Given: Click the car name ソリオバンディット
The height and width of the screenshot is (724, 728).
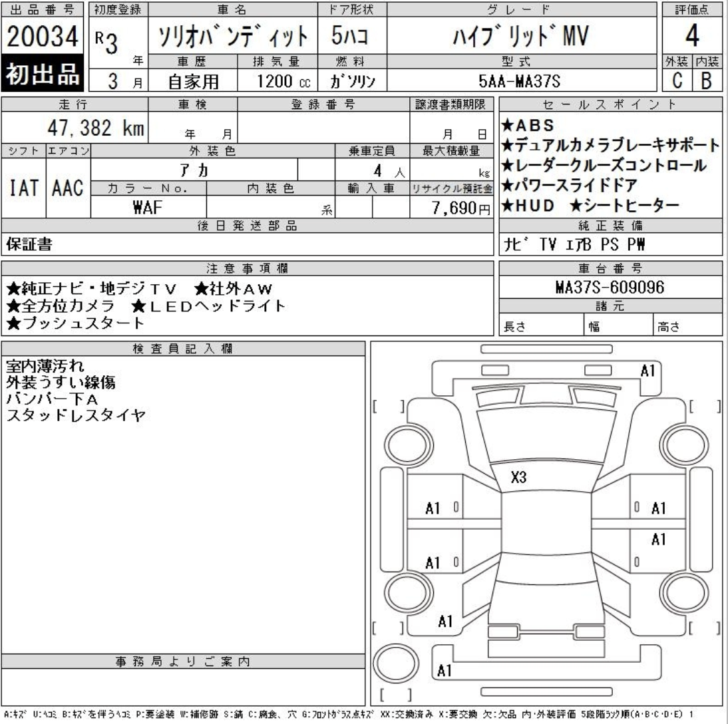Looking at the screenshot, I should pyautogui.click(x=233, y=36).
